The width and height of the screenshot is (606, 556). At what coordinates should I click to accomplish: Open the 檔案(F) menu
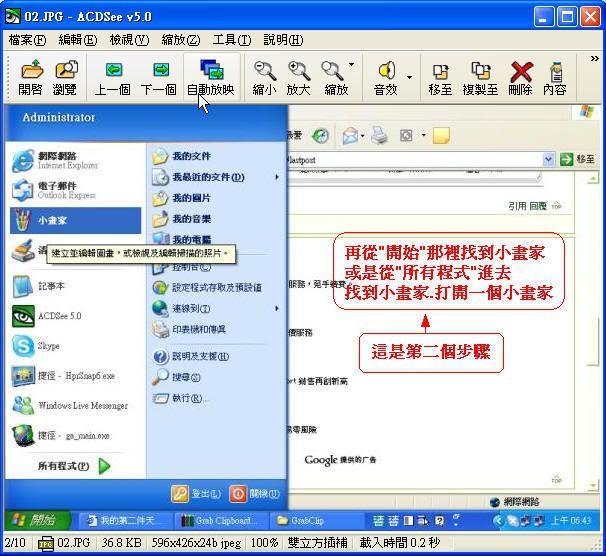[27, 40]
